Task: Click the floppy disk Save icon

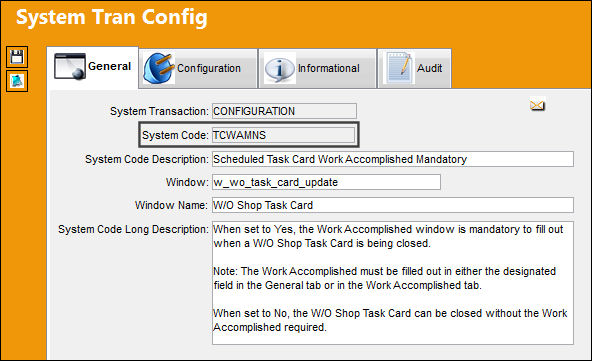Action: pos(17,57)
